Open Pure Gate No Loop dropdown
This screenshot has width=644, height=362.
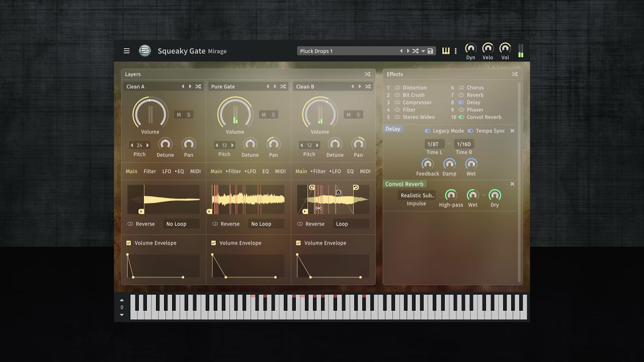(x=267, y=224)
